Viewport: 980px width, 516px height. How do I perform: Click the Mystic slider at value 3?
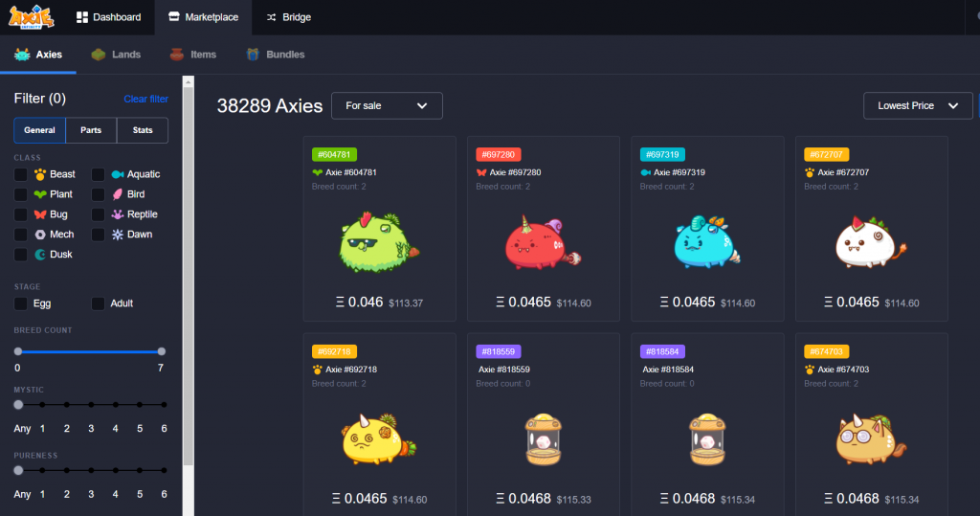coord(91,405)
